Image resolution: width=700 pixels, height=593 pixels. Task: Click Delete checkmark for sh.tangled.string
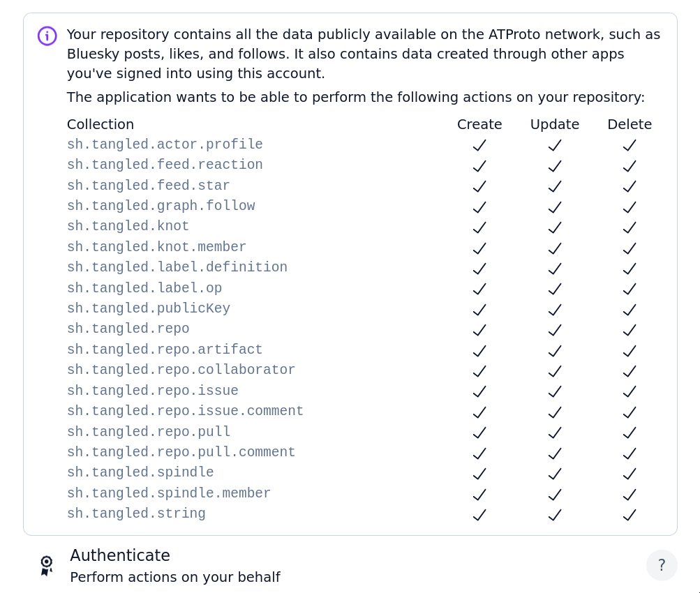(630, 515)
